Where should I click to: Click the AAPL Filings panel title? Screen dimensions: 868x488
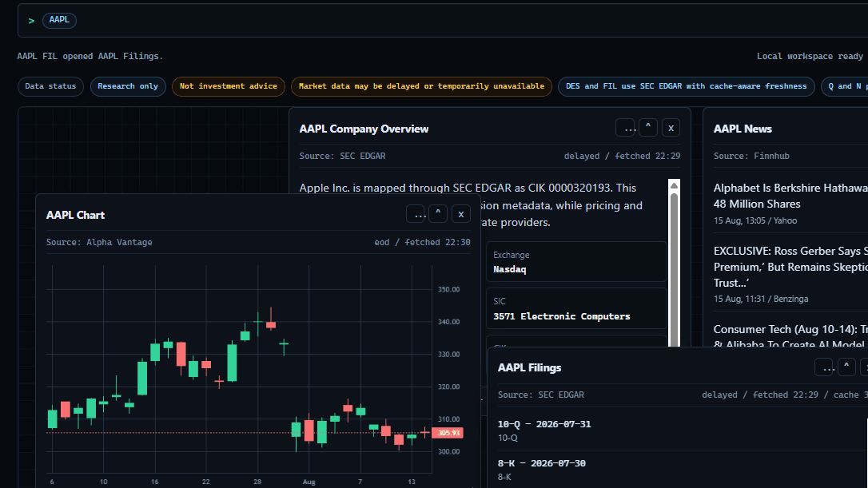(529, 368)
